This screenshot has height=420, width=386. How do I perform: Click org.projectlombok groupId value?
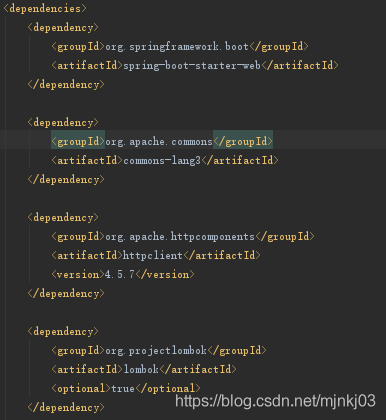[156, 351]
